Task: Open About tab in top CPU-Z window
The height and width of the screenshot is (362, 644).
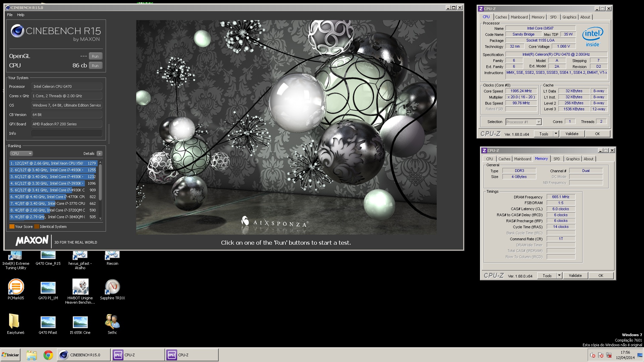Action: [585, 17]
